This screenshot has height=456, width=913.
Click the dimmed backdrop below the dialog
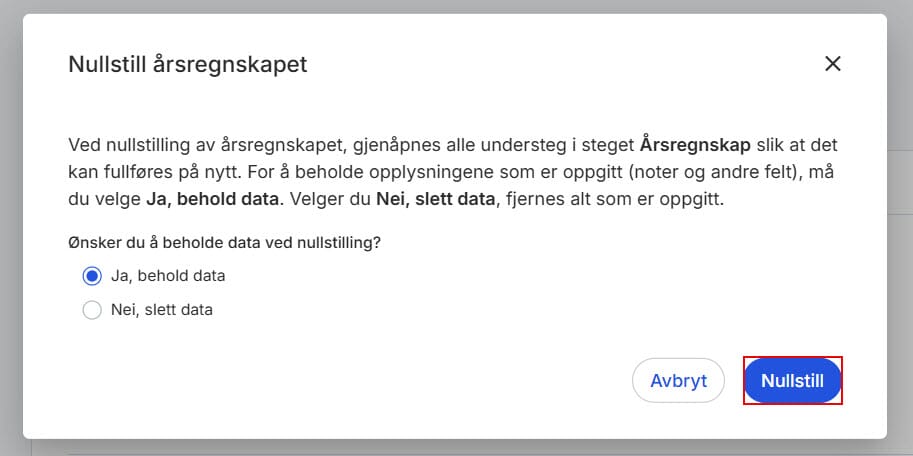coord(456,447)
